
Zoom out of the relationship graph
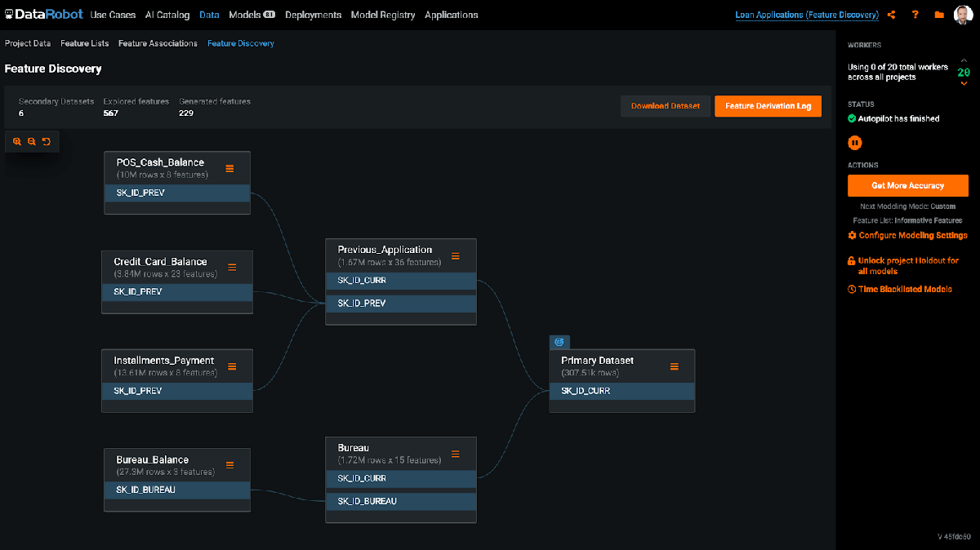[x=32, y=142]
